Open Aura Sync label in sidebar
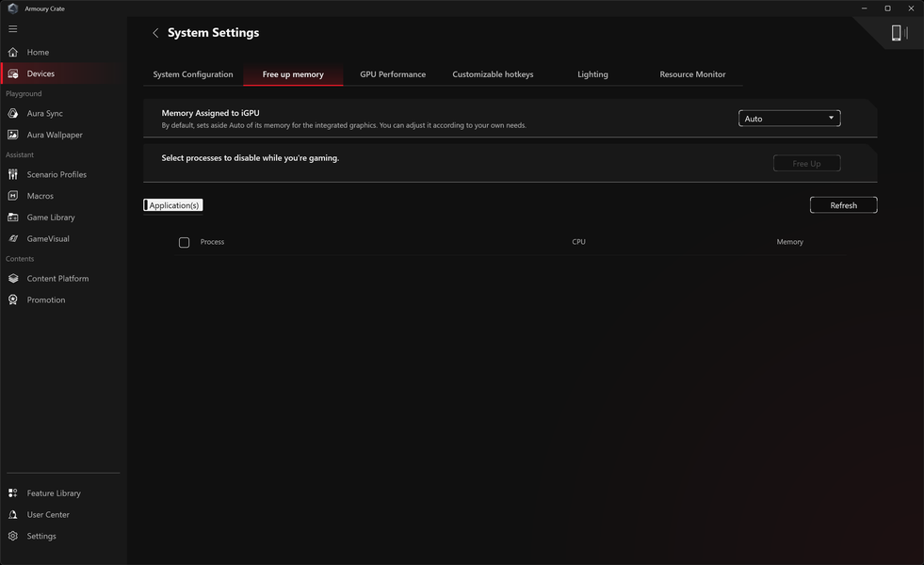The height and width of the screenshot is (565, 924). pyautogui.click(x=45, y=113)
